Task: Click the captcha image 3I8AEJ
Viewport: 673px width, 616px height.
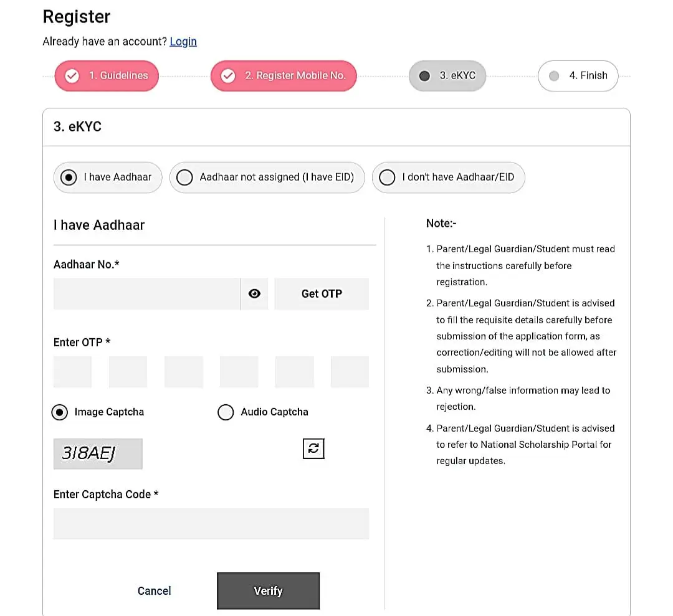Action: pos(98,453)
